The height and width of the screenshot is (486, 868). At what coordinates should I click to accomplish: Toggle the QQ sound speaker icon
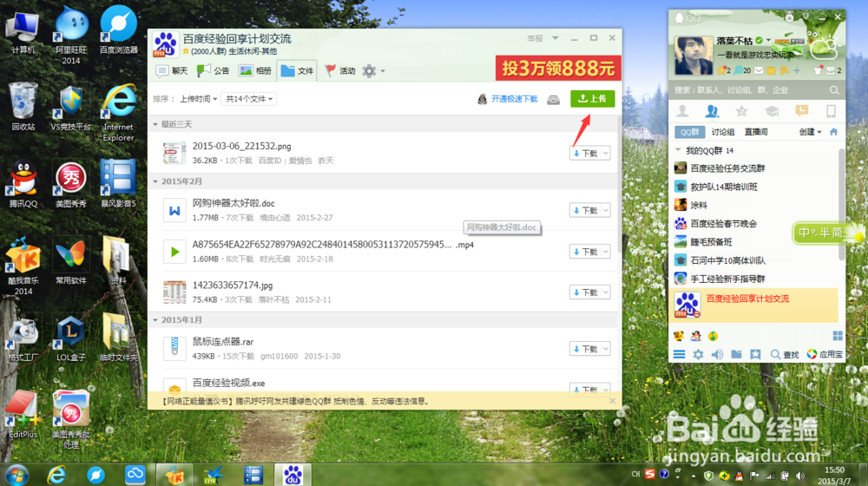point(717,354)
